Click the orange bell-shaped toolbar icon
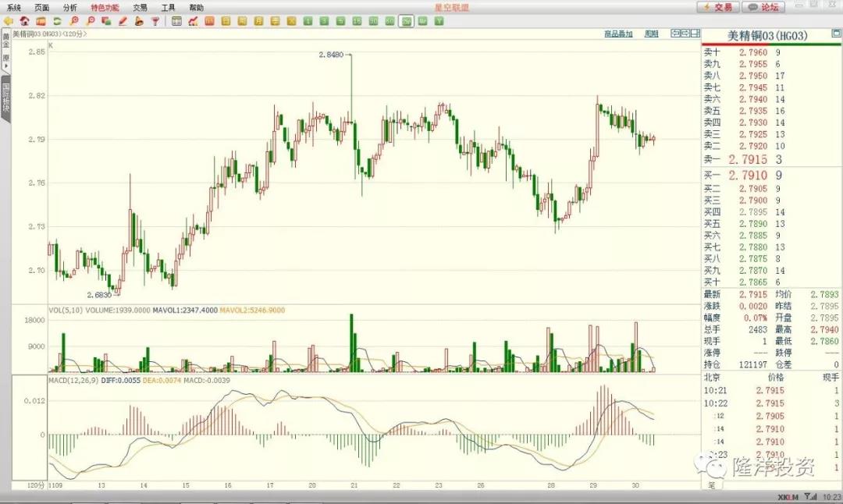The height and width of the screenshot is (504, 843). point(139,22)
